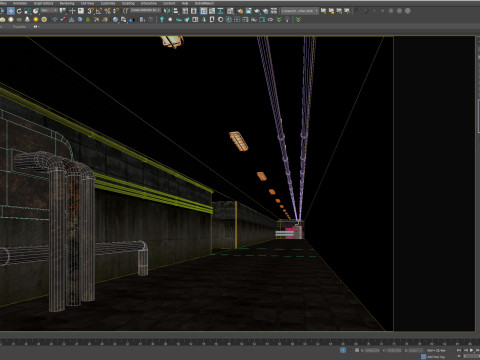Select the Rotate tool
This screenshot has width=480, height=360.
(19, 11)
